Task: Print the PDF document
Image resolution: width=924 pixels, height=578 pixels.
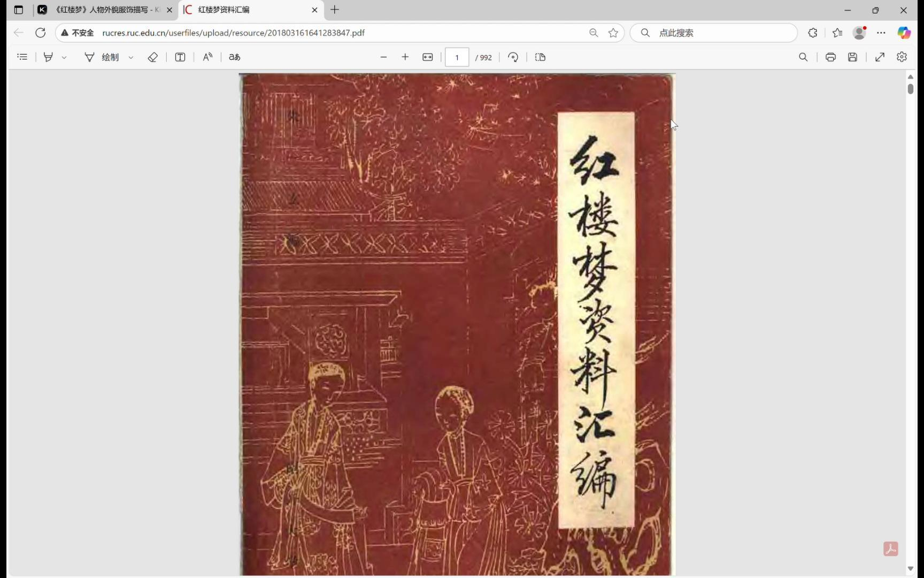Action: point(830,57)
